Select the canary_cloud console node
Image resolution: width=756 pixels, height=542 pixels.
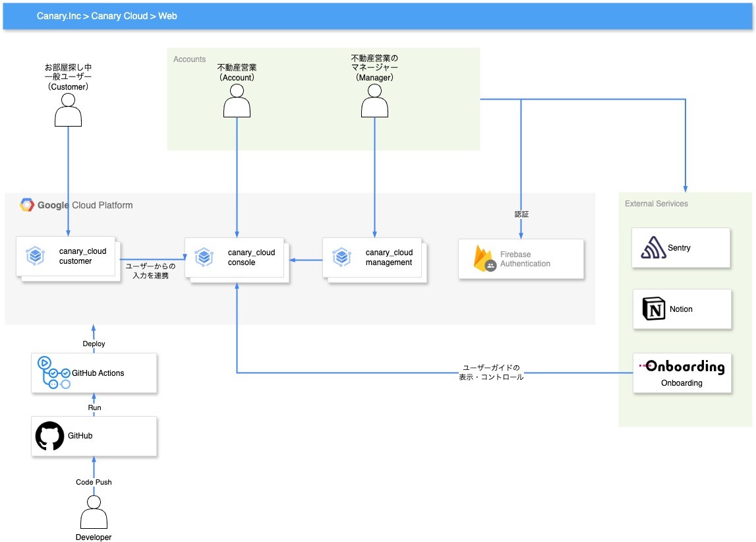pos(235,257)
